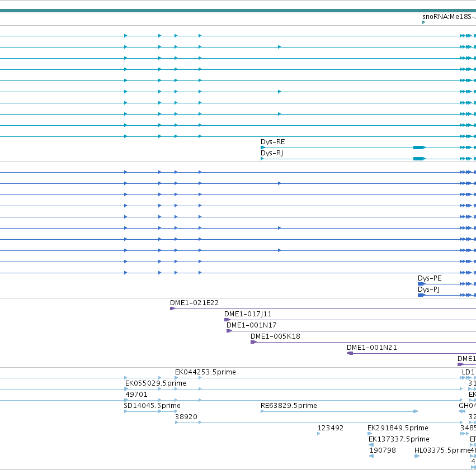Click the Dys-PJ protein label
The image size is (476, 470).
pos(428,289)
